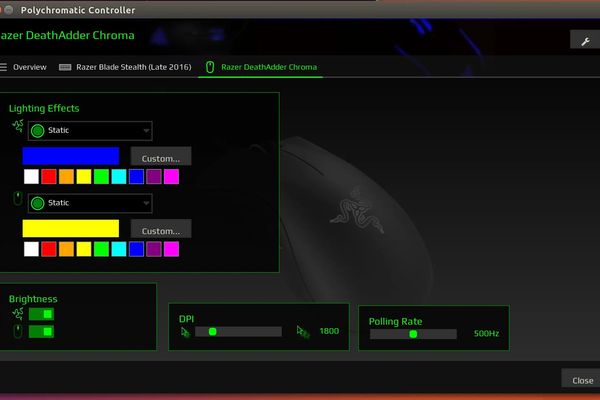Image resolution: width=600 pixels, height=400 pixels.
Task: Pick white swatch for scroll wheel lighting
Action: click(31, 249)
